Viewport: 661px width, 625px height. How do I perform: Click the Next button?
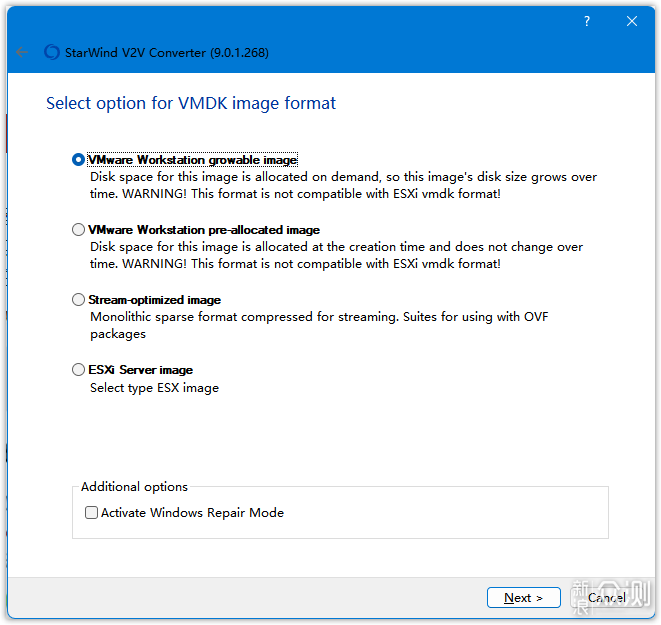click(524, 598)
